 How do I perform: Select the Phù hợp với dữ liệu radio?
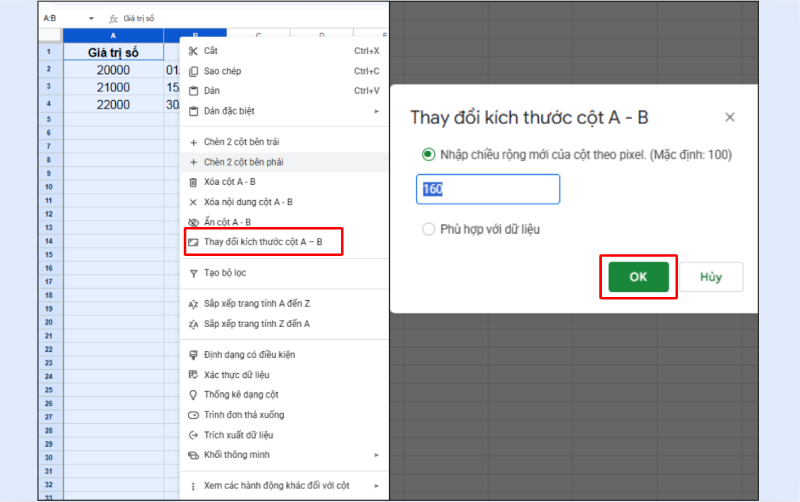click(x=429, y=229)
